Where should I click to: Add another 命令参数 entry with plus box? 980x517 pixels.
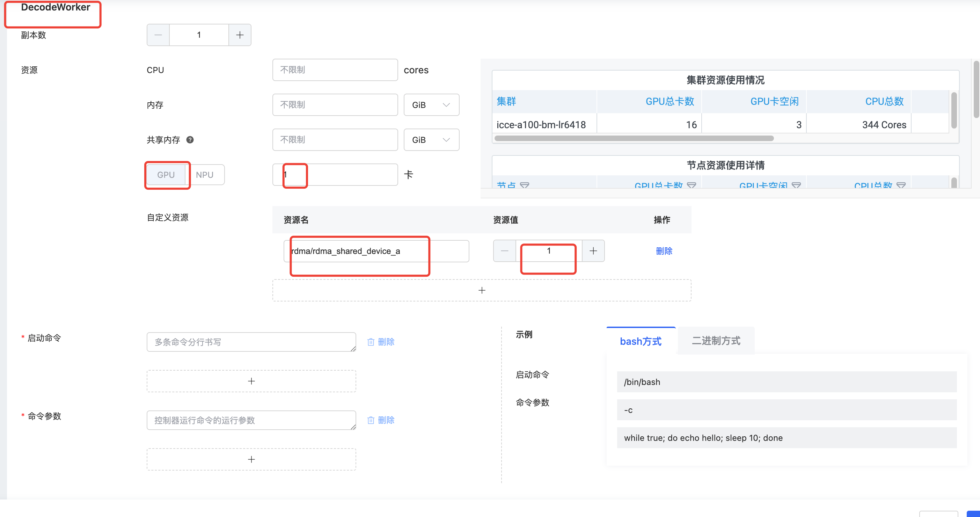(x=251, y=459)
